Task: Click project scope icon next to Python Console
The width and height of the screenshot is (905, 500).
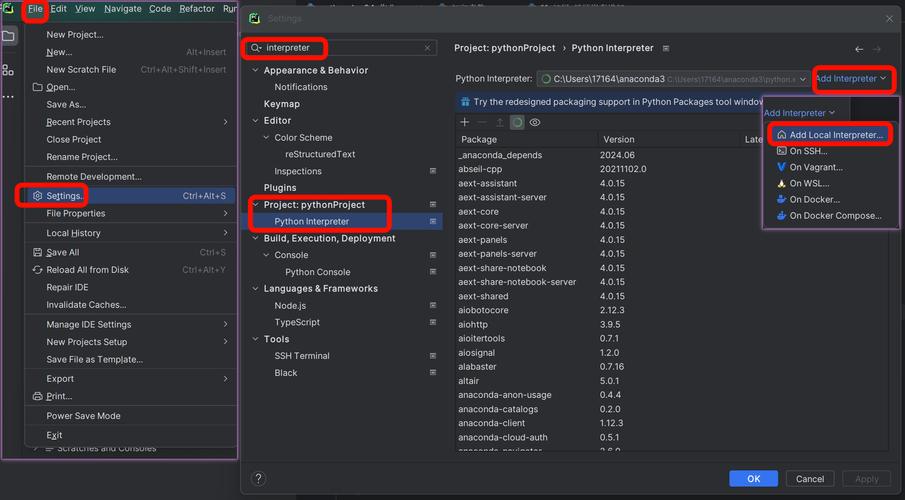Action: click(x=433, y=271)
